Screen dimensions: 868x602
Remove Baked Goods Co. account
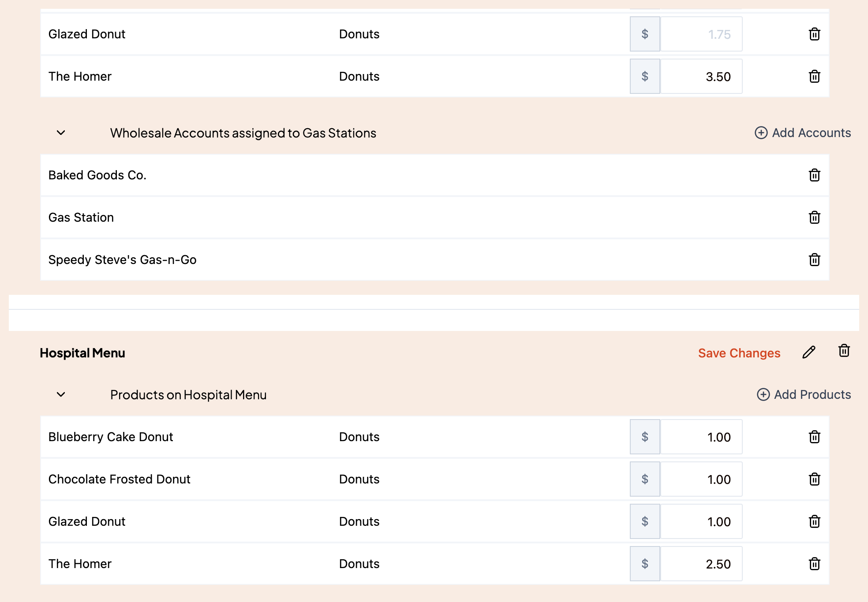coord(814,175)
